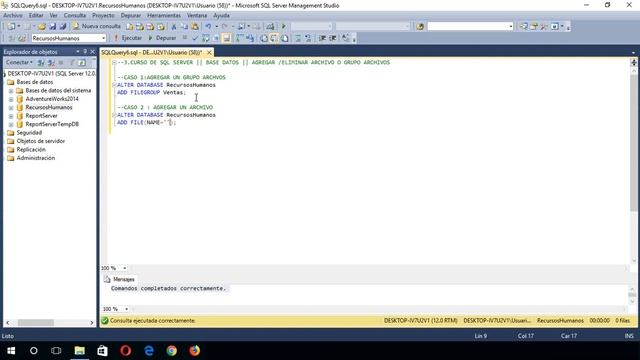The image size is (640, 360).
Task: Open the Consulta menu
Action: tap(75, 16)
